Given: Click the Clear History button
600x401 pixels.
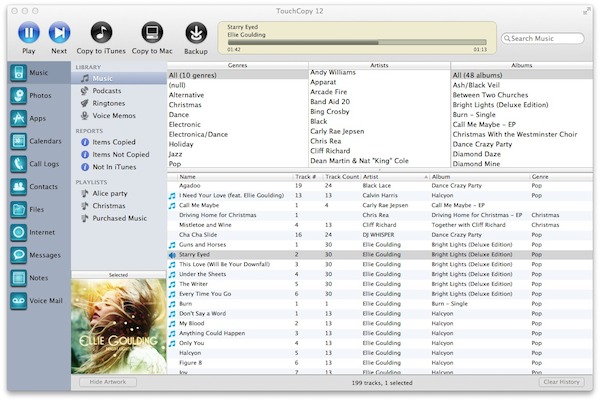Looking at the screenshot, I should pyautogui.click(x=564, y=382).
